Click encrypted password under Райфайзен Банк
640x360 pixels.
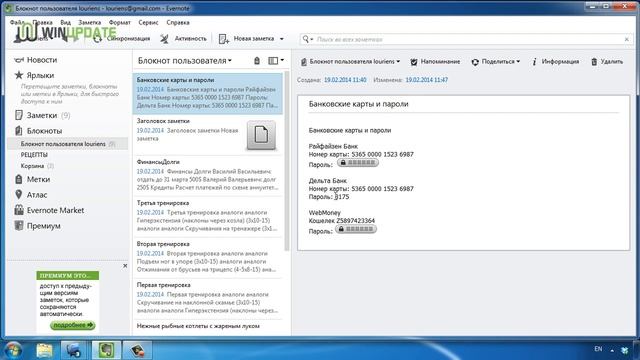(x=358, y=163)
